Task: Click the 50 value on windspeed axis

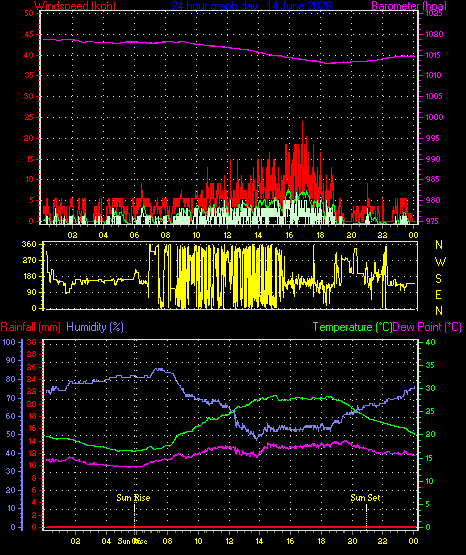Action: pos(29,13)
